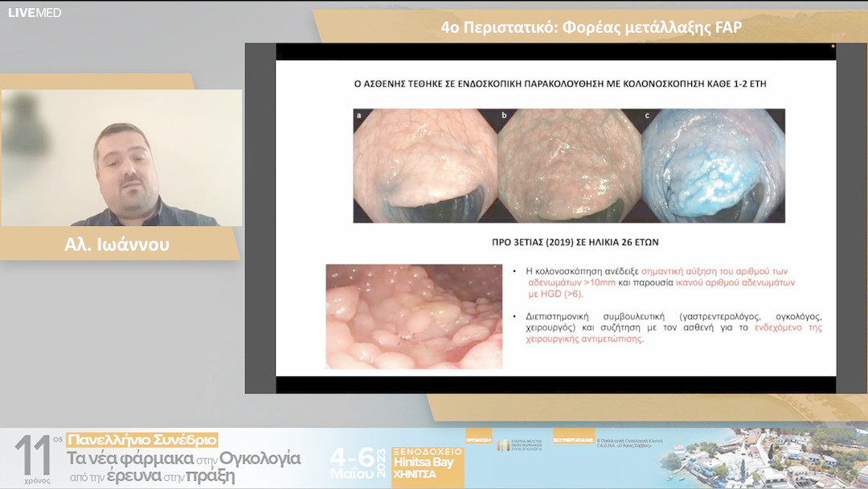Image resolution: width=868 pixels, height=489 pixels.
Task: Click the polyps photo beside the bullet points
Action: 413,316
